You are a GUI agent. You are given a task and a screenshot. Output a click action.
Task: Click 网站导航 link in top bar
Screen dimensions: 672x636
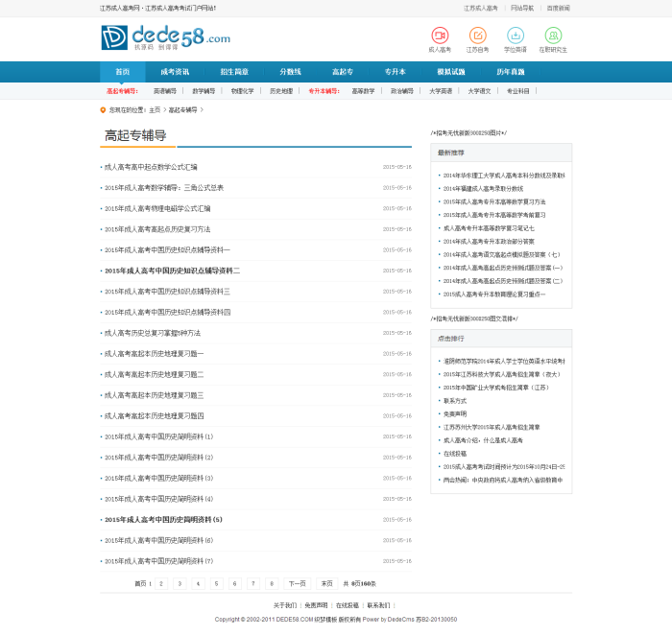pos(522,8)
